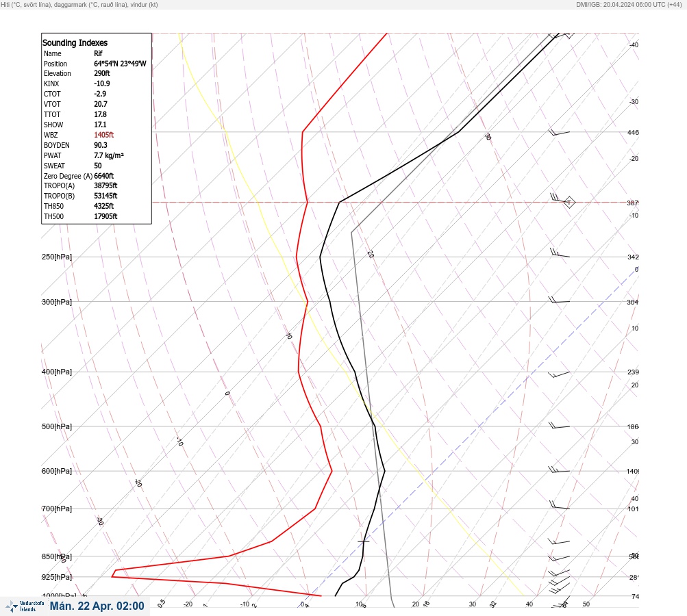Screen dimensions: 687x616
Task: Click the 500[hPa] pressure label
Action: (57, 426)
